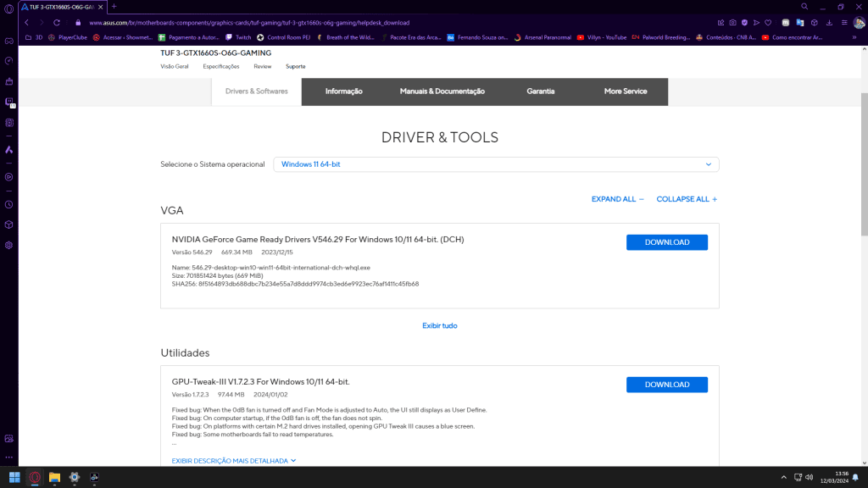This screenshot has width=868, height=488.
Task: Open GX Corner gamepad sidebar icon
Action: 8,41
